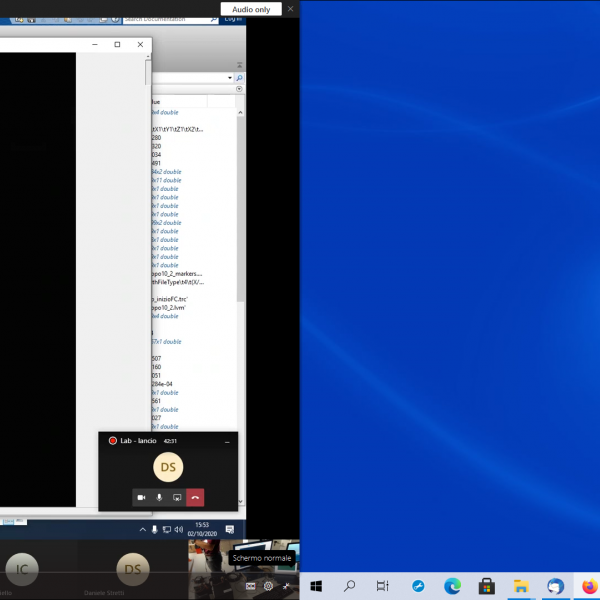Viewport: 600px width, 600px height.
Task: Click the Log In link
Action: (232, 19)
